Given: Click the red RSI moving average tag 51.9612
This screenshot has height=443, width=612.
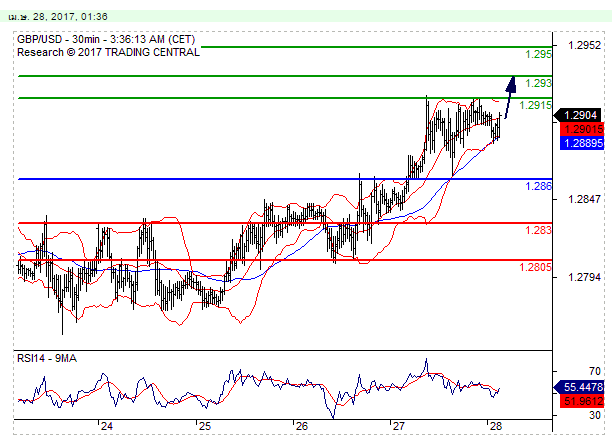Looking at the screenshot, I should click(582, 401).
